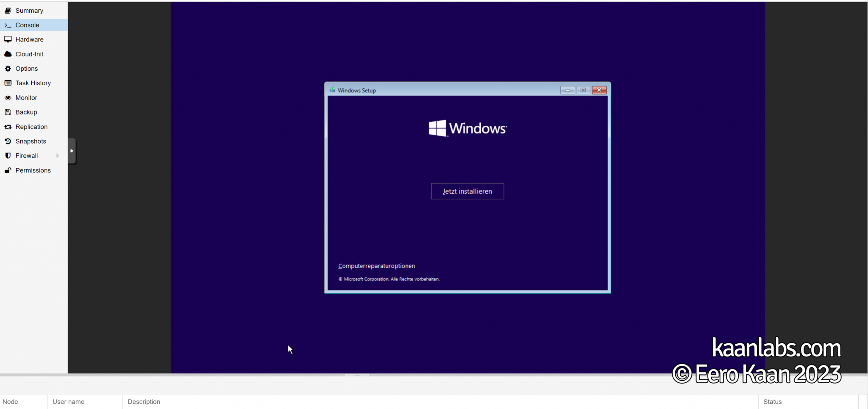Viewport: 868px width, 409px height.
Task: Click the Hardware monitor icon
Action: pos(8,39)
